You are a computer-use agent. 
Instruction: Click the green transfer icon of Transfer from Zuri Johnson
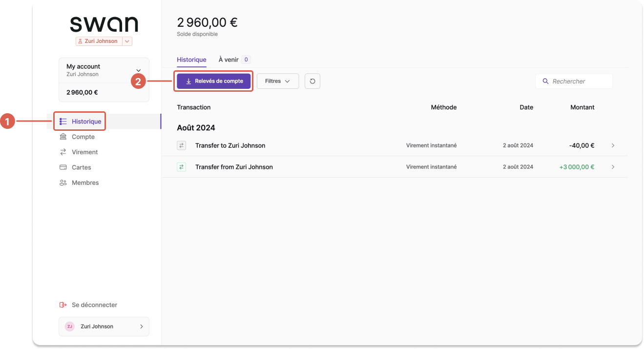coord(182,167)
